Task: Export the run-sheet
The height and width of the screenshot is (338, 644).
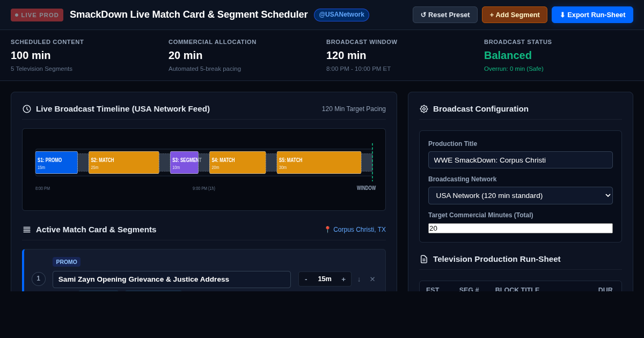Action: 592,15
